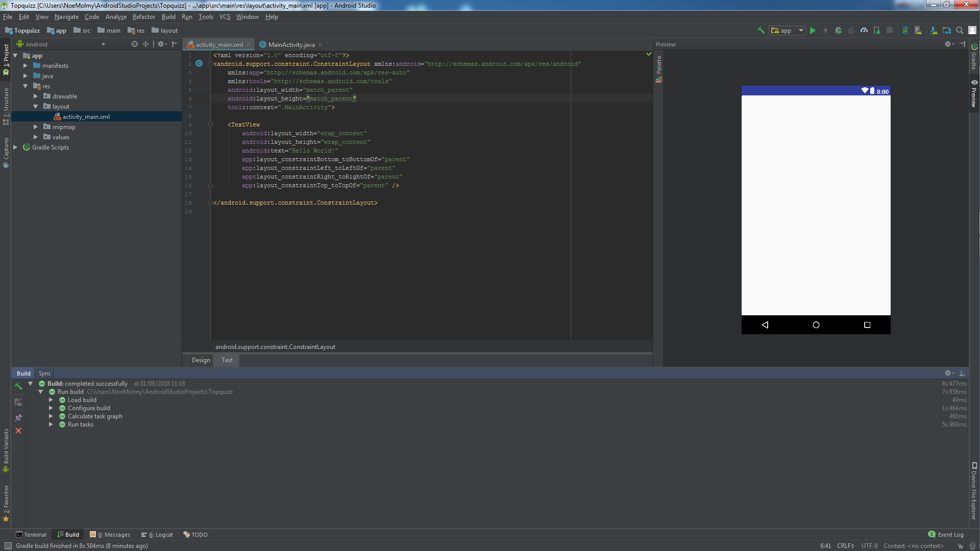
Task: Open the Terminal panel
Action: pyautogui.click(x=31, y=534)
